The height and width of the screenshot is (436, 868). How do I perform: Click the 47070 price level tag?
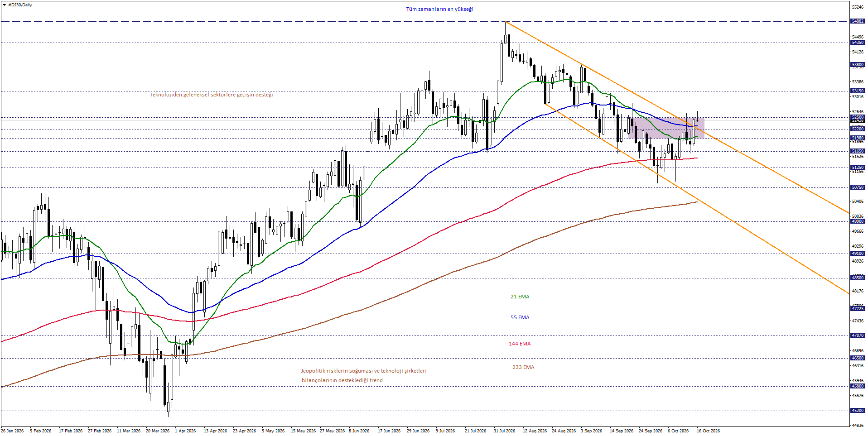coord(858,335)
